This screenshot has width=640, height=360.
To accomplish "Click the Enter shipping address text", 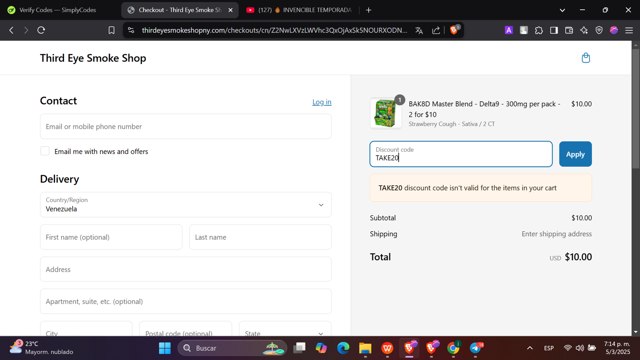I will click(556, 234).
